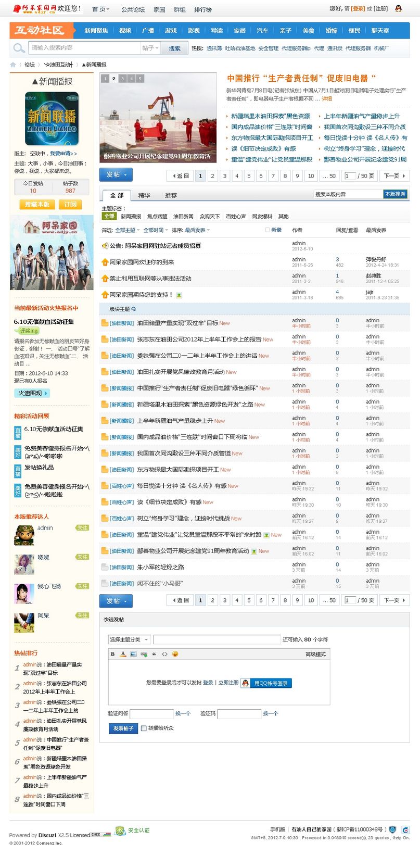Filter by the 焦点话题 topic tag
The height and width of the screenshot is (868, 420).
point(157,216)
